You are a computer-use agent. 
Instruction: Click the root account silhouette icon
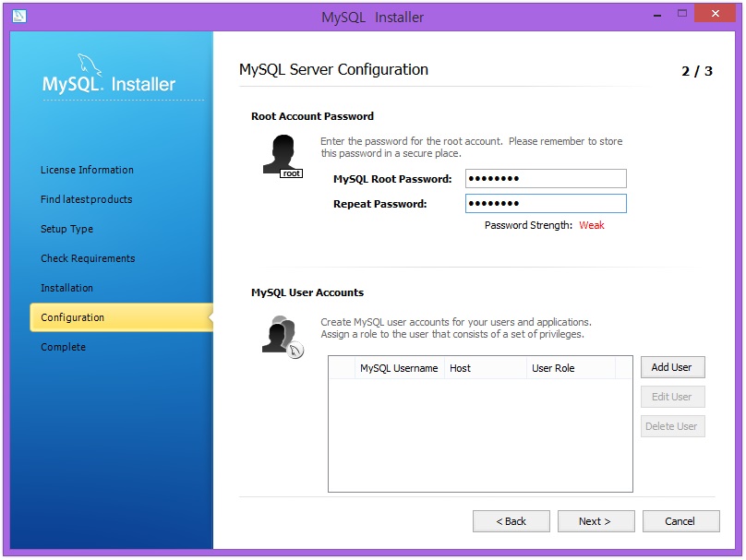pyautogui.click(x=280, y=153)
